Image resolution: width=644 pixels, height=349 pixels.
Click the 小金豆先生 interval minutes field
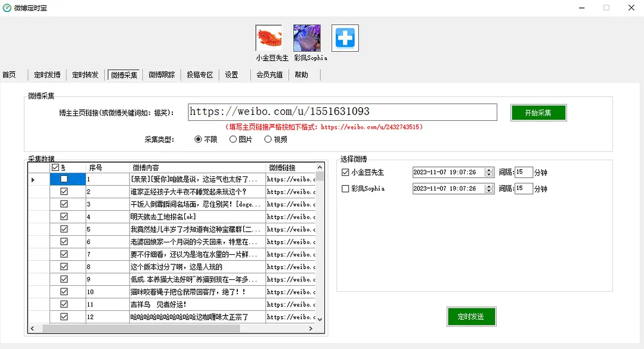pyautogui.click(x=524, y=172)
